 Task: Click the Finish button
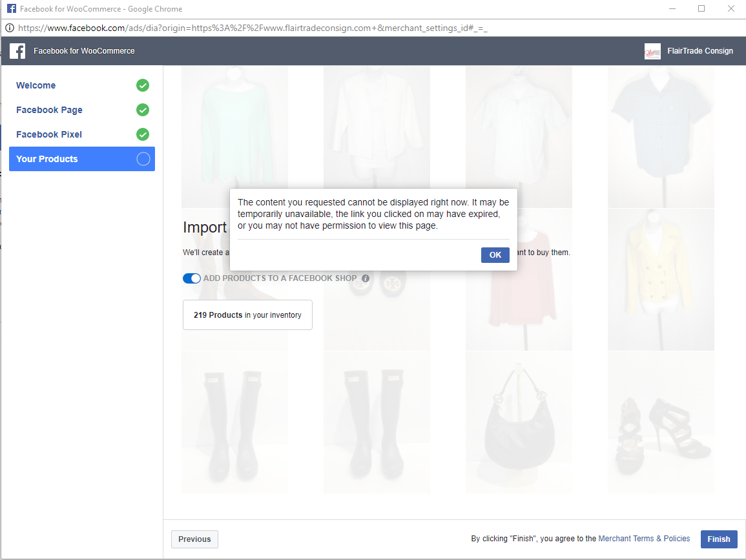click(x=719, y=539)
